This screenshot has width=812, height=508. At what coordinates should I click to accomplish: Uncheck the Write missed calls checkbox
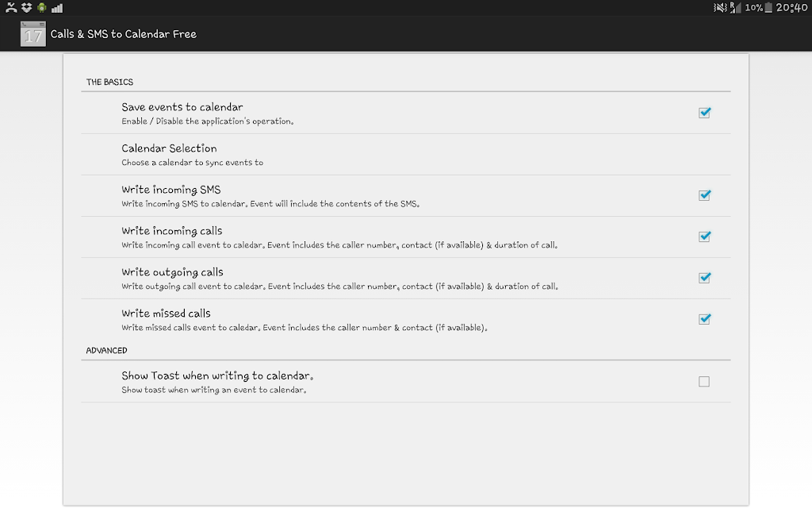click(x=704, y=319)
